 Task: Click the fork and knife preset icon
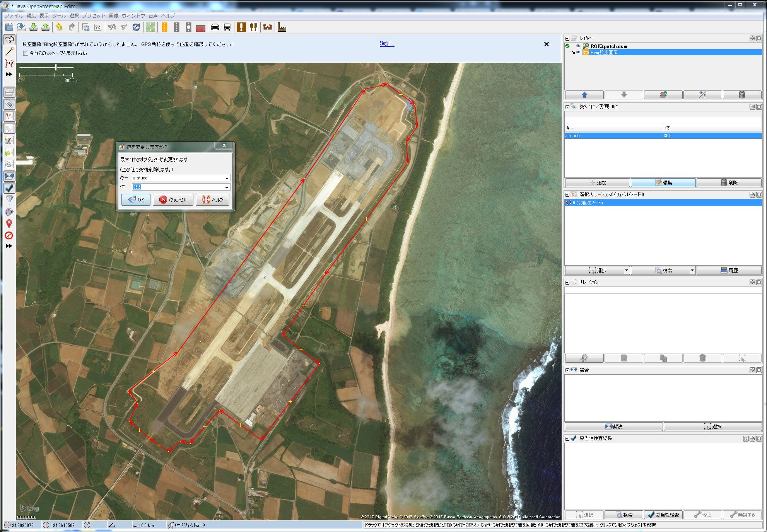[253, 27]
